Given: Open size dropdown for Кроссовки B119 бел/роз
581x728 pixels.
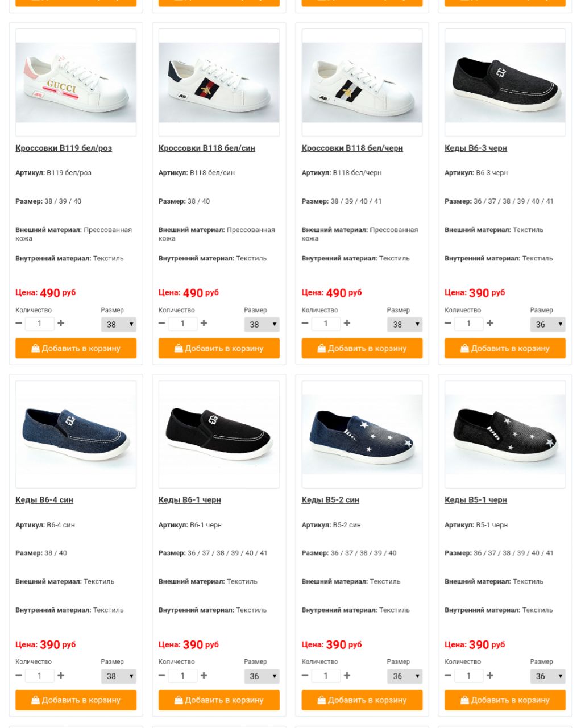Looking at the screenshot, I should 119,324.
